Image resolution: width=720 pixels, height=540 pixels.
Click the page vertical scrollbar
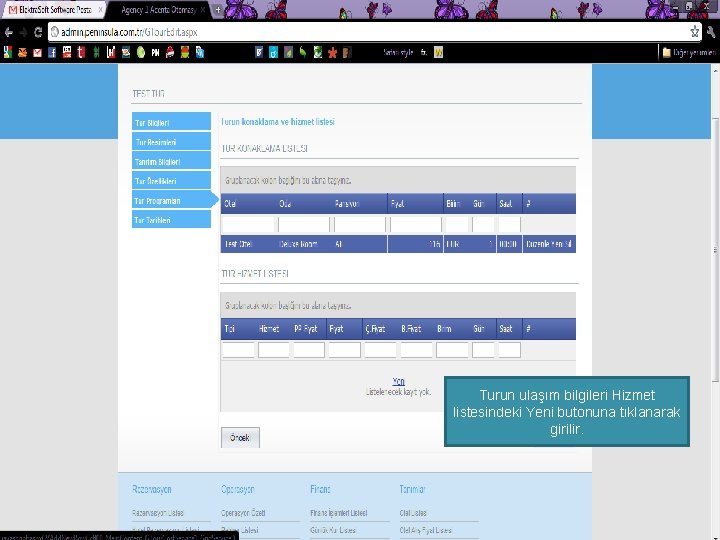(715, 249)
